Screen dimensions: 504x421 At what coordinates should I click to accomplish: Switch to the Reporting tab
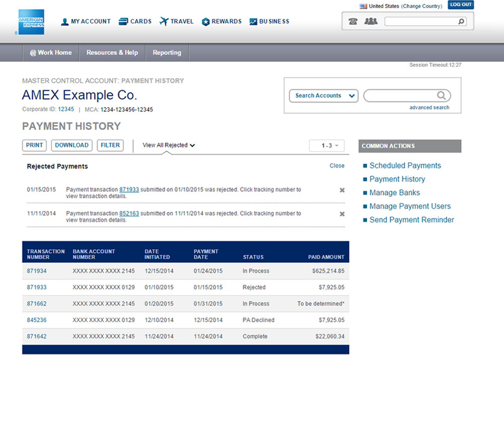click(x=167, y=52)
